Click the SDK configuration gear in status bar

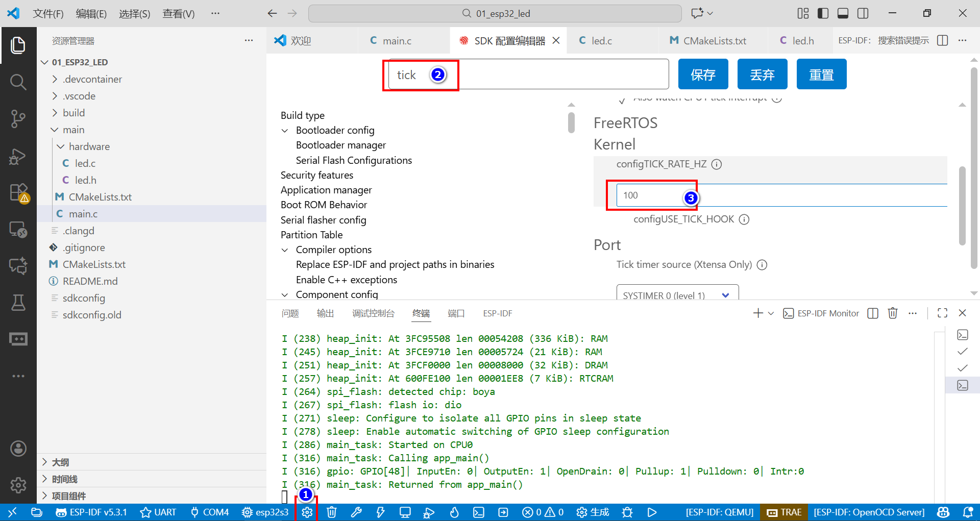pos(307,512)
